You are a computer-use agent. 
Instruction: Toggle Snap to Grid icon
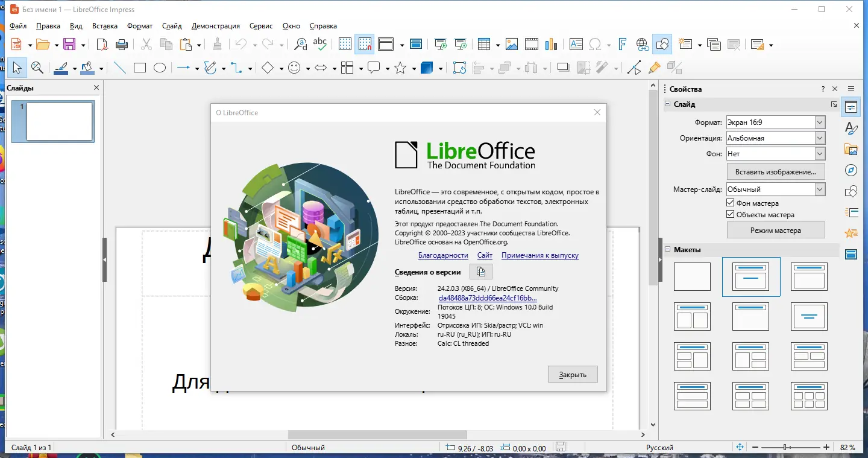tap(364, 44)
